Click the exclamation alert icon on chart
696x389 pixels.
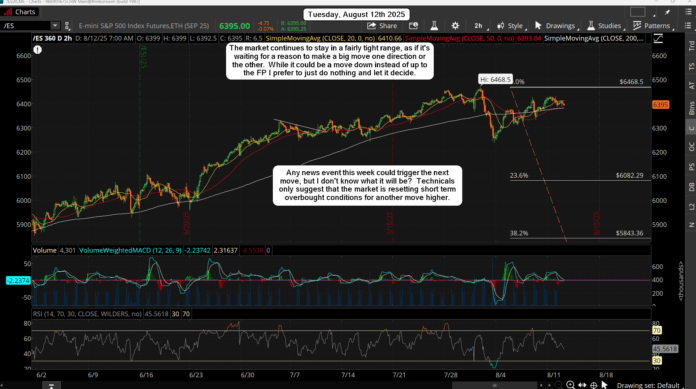point(38,50)
